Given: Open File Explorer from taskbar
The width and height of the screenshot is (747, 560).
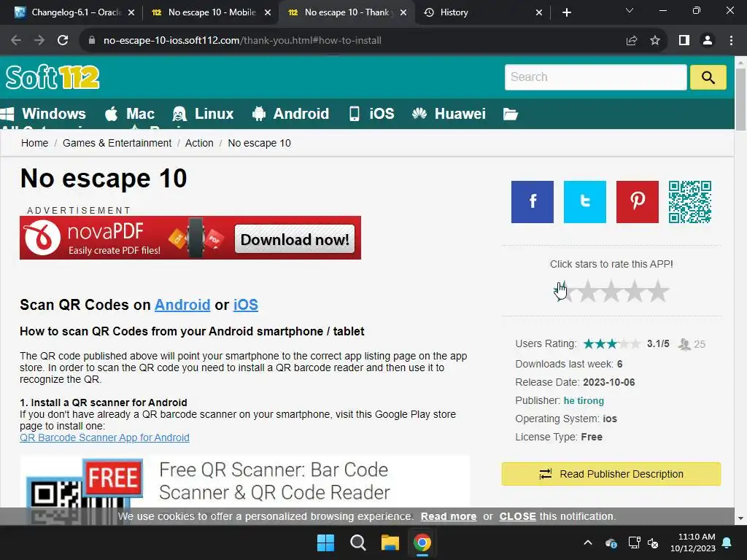Looking at the screenshot, I should [390, 542].
